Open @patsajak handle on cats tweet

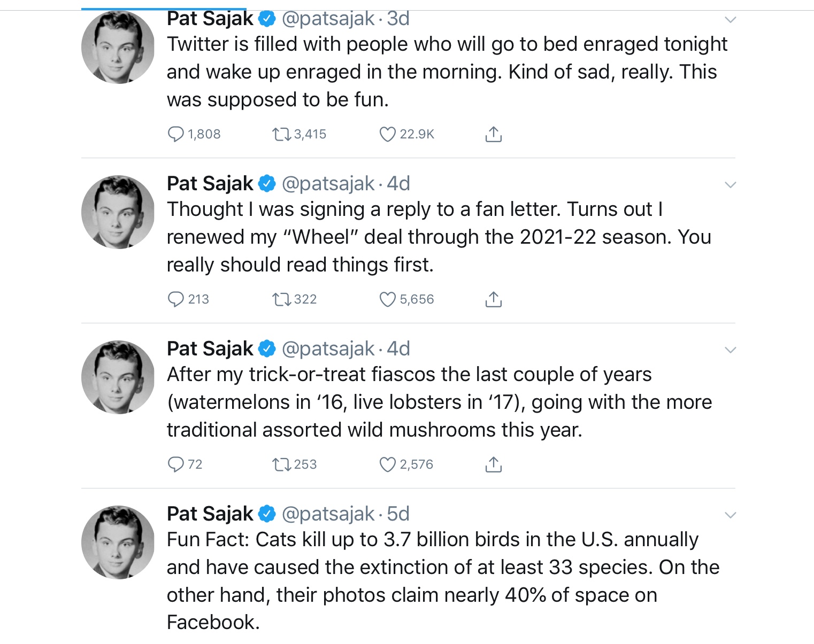click(328, 514)
